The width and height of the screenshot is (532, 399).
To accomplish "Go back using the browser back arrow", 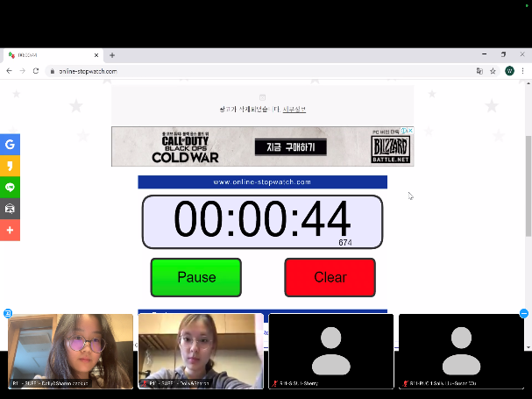I will [10, 71].
